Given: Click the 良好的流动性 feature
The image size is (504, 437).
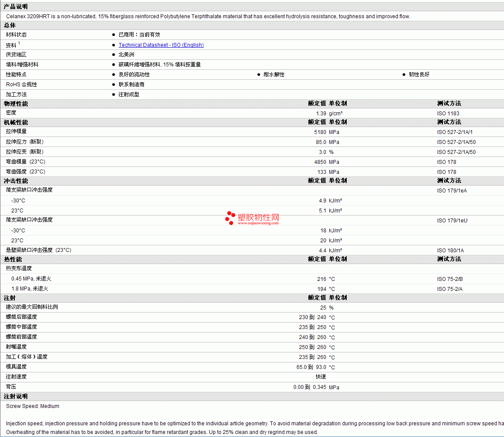Looking at the screenshot, I should [134, 75].
